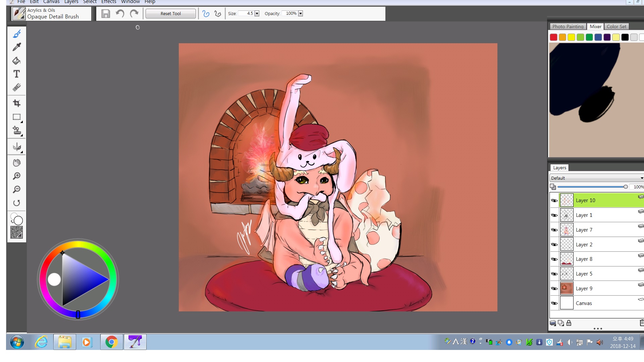Switch to the Color Set tab
This screenshot has height=362, width=644.
coord(616,26)
